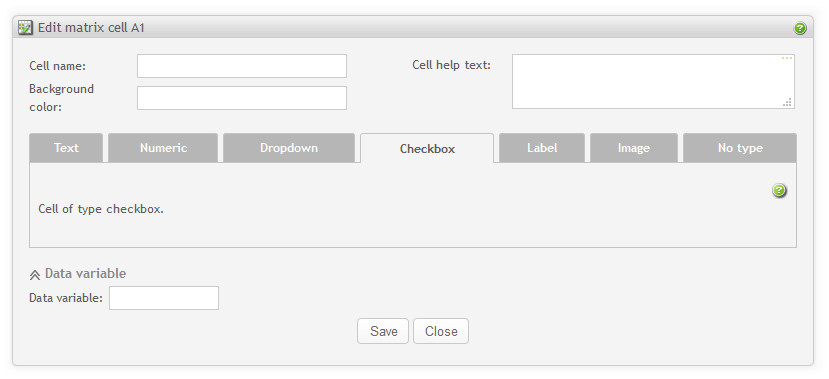Click the green dots icon in help text box
Viewport: 829px width, 379px height.
787,58
